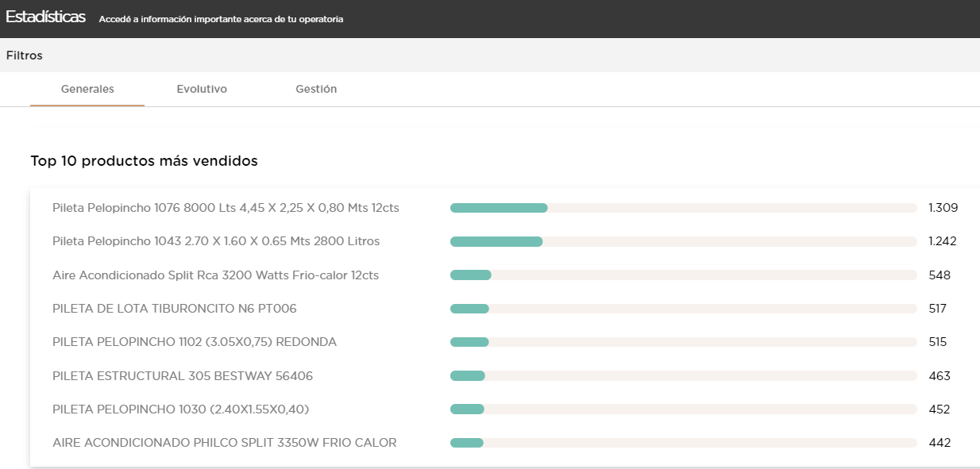Switch to the Generales tab
980x469 pixels.
pyautogui.click(x=87, y=89)
